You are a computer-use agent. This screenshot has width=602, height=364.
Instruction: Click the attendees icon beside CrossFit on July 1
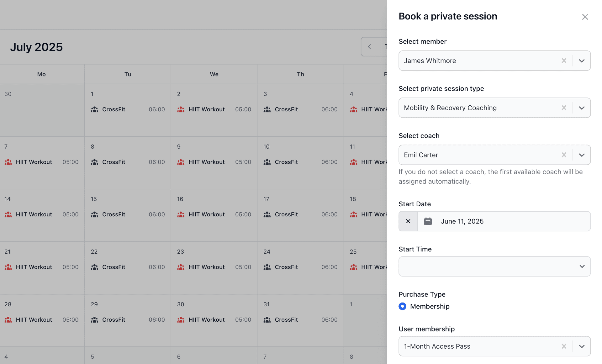(x=94, y=109)
